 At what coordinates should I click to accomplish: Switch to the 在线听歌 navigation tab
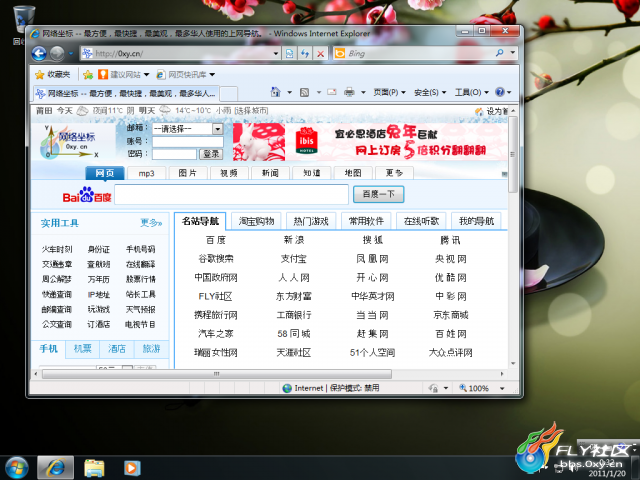pos(421,221)
